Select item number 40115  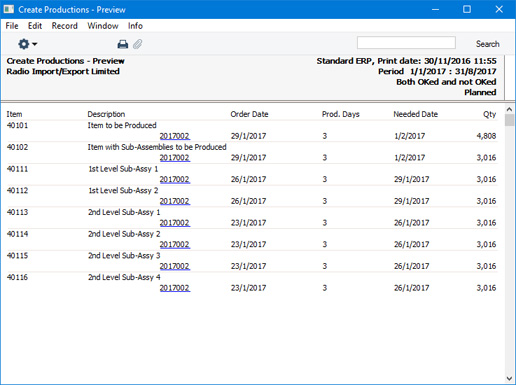pyautogui.click(x=17, y=255)
